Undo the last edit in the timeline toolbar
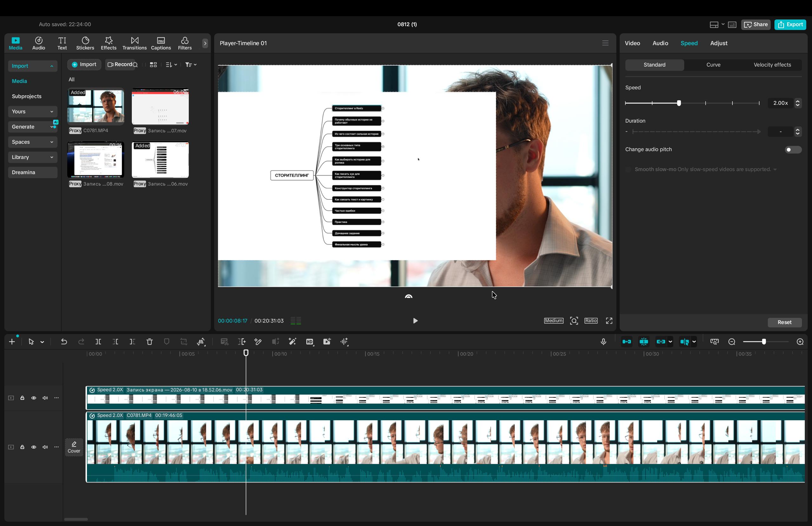The image size is (812, 526). click(64, 342)
